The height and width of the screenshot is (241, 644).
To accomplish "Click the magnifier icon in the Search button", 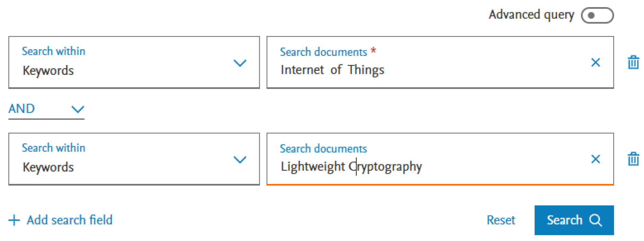I will 595,220.
